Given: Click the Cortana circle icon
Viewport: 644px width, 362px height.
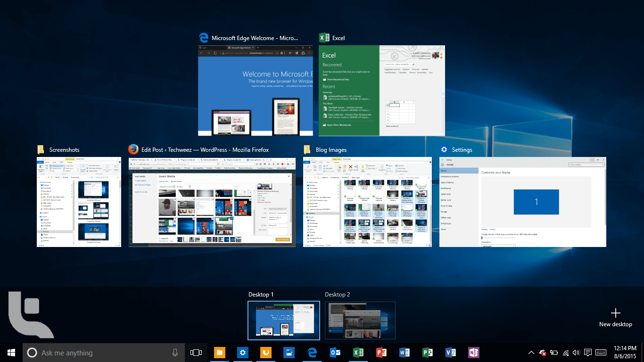Looking at the screenshot, I should (32, 353).
